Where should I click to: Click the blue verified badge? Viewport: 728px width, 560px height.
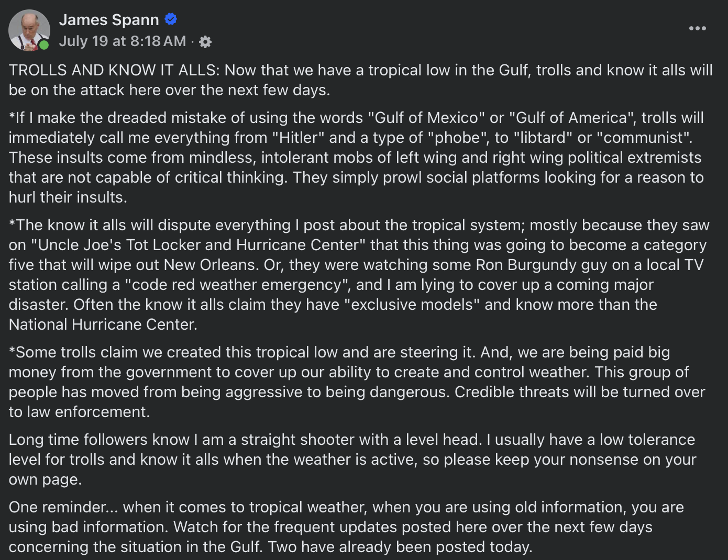tap(171, 19)
